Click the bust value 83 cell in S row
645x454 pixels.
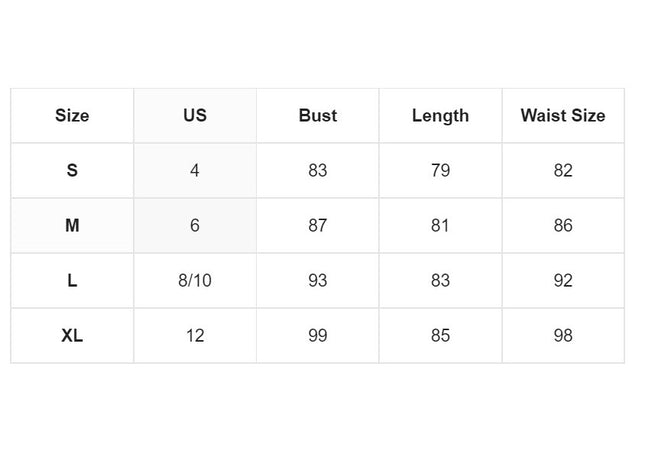pos(318,170)
